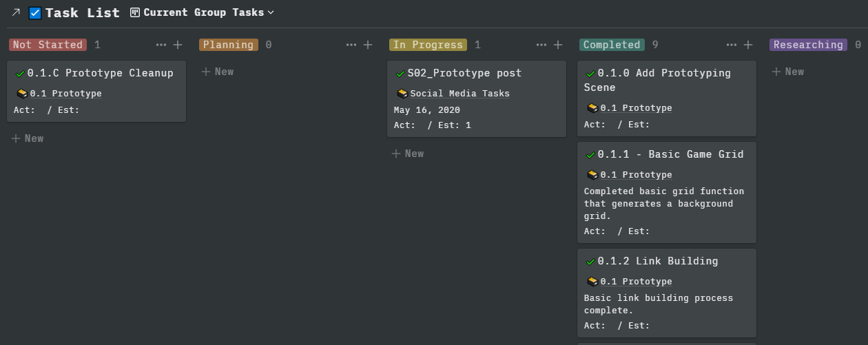
Task: Click the blue checkbox icon beside Task List title
Action: point(35,13)
